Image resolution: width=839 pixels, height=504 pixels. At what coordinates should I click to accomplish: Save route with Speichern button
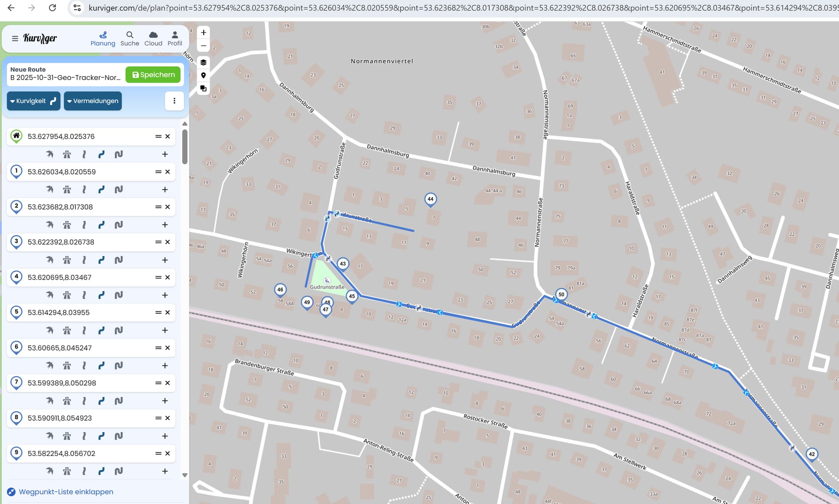pos(153,75)
